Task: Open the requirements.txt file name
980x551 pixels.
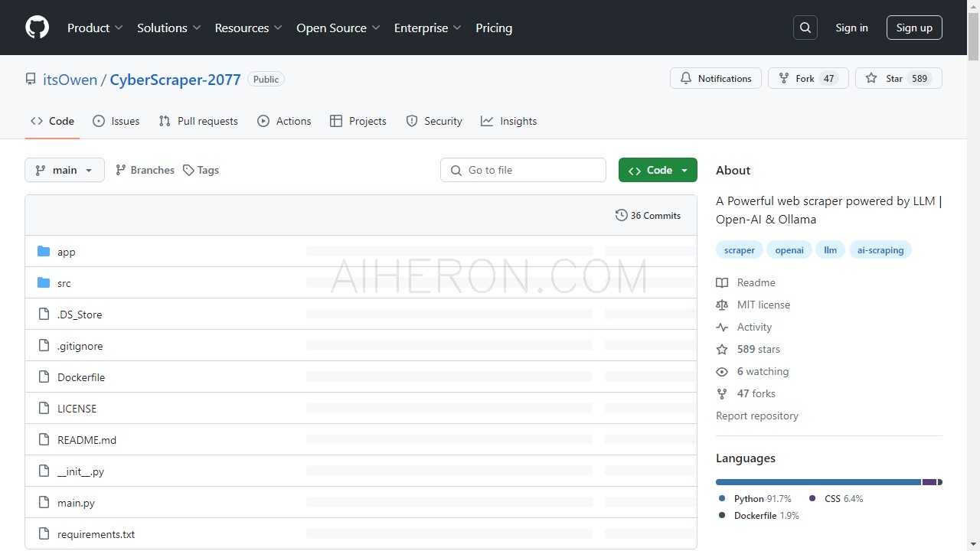Action: 96,534
